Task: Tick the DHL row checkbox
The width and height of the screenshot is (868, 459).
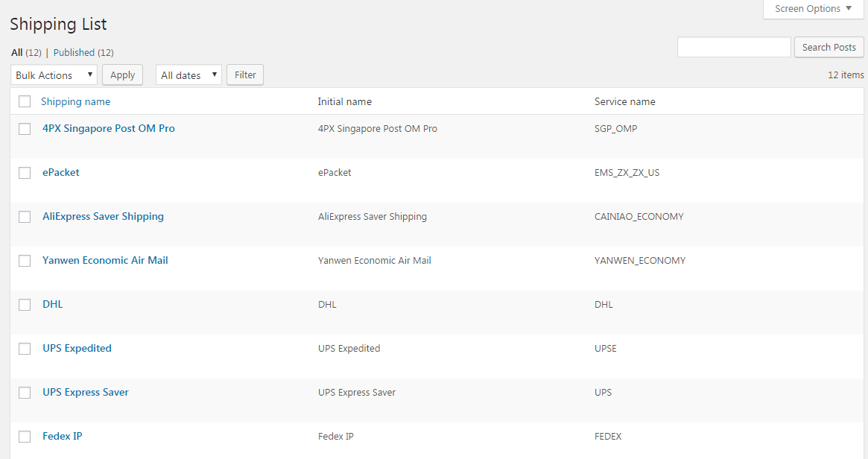Action: tap(25, 305)
